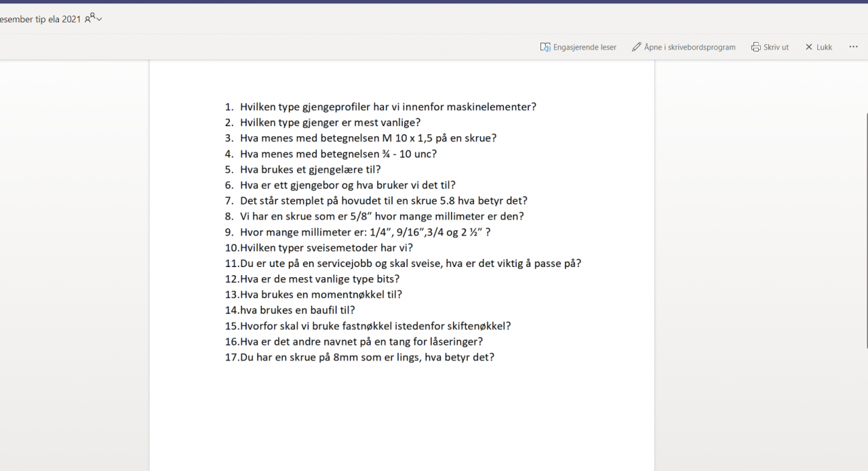Expand more viewer options via the three dots
Viewport: 868px width, 471px height.
pyautogui.click(x=853, y=47)
